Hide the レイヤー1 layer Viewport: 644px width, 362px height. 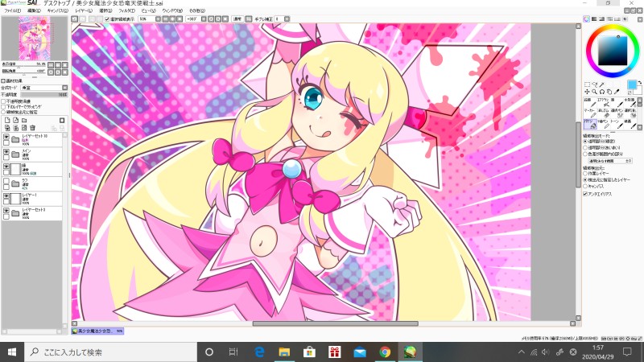(6, 196)
